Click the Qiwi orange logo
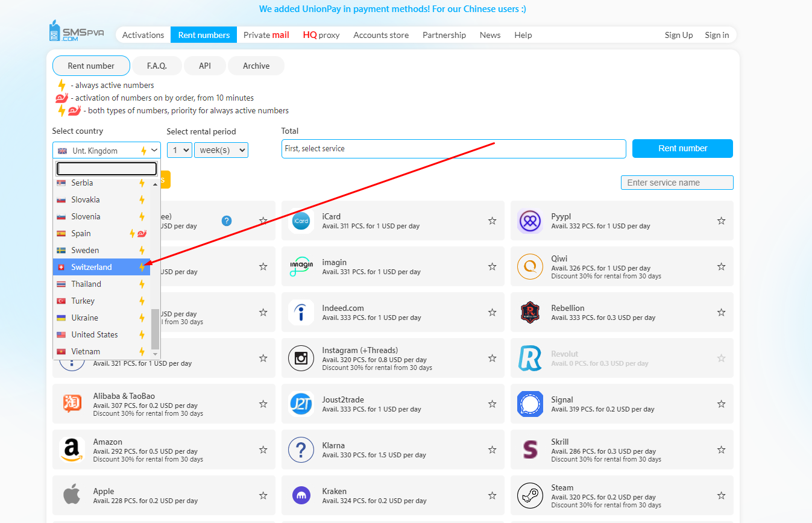 [x=530, y=267]
